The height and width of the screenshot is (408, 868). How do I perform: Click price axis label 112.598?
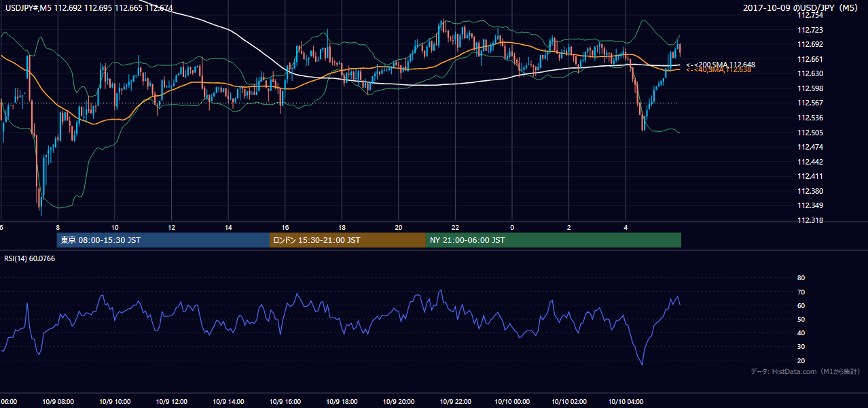click(x=810, y=88)
